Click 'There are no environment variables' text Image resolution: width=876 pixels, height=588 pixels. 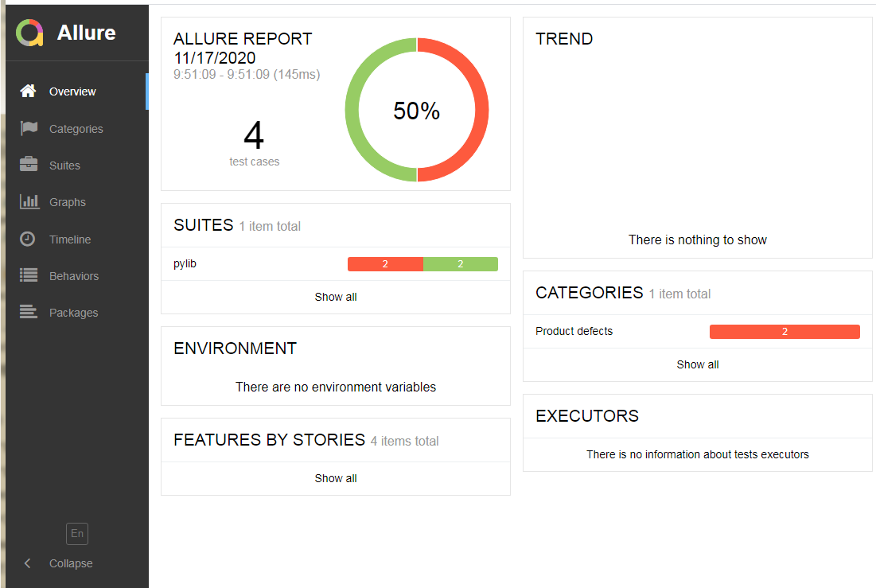click(x=335, y=387)
